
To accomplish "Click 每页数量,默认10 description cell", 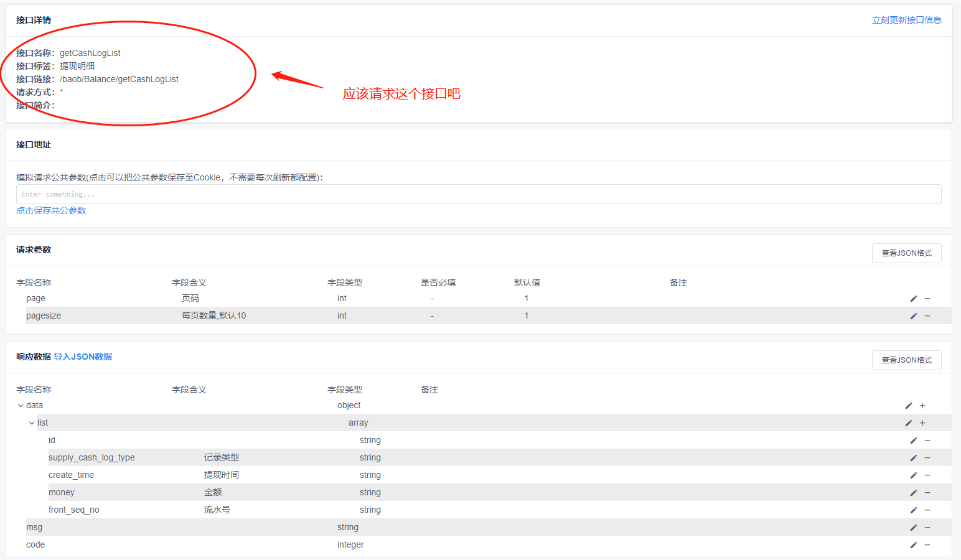I will tap(213, 315).
